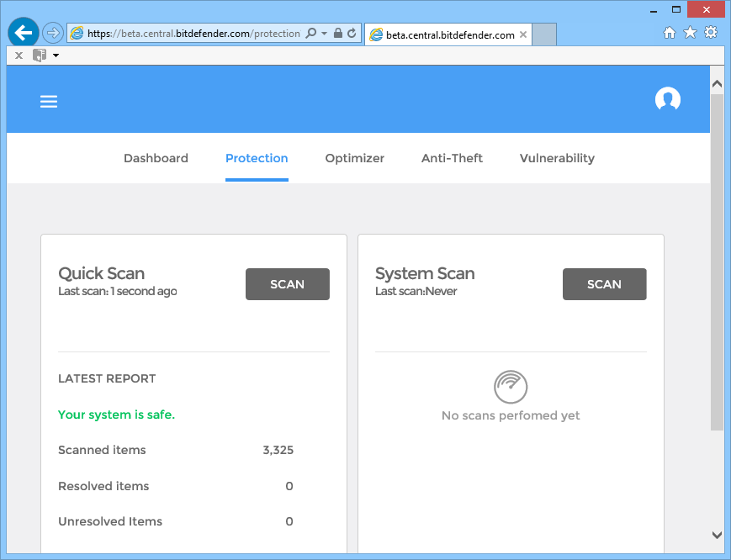731x560 pixels.
Task: Open the Vulnerability section
Action: [x=557, y=158]
